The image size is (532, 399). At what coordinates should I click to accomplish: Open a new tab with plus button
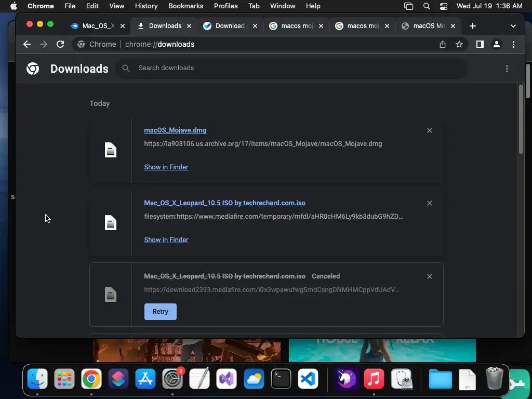pos(473,26)
